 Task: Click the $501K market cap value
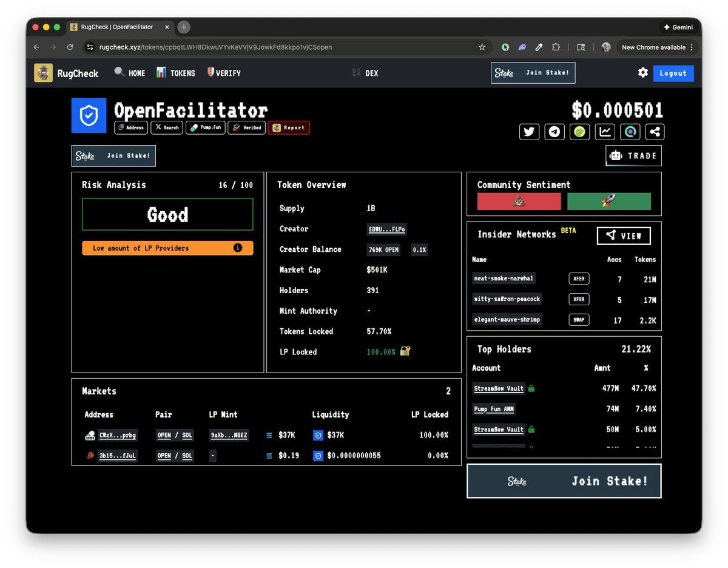point(377,269)
